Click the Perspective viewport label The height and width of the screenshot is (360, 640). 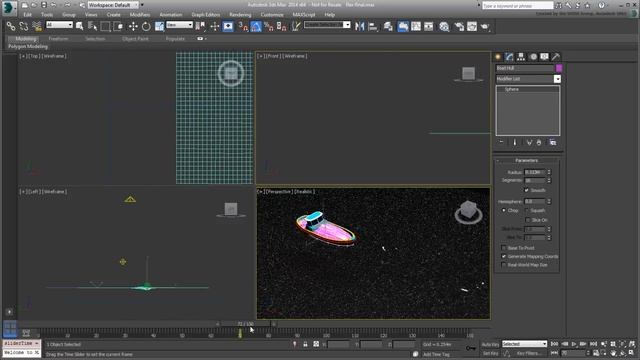click(x=280, y=191)
